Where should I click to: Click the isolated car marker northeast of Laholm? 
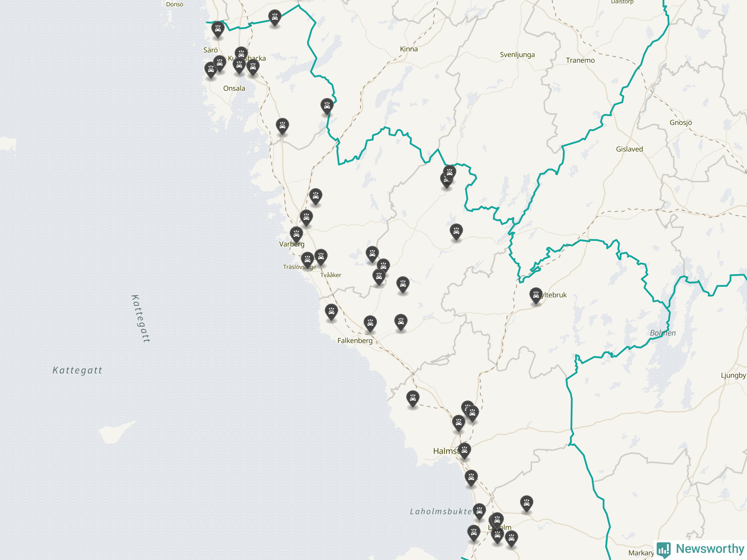526,504
